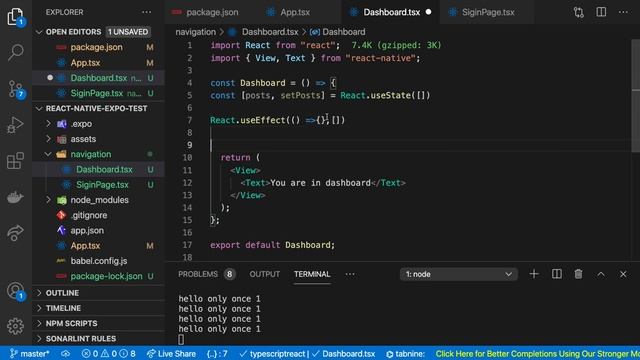This screenshot has width=640, height=360.
Task: Click navigation in the breadcrumb
Action: click(x=196, y=32)
